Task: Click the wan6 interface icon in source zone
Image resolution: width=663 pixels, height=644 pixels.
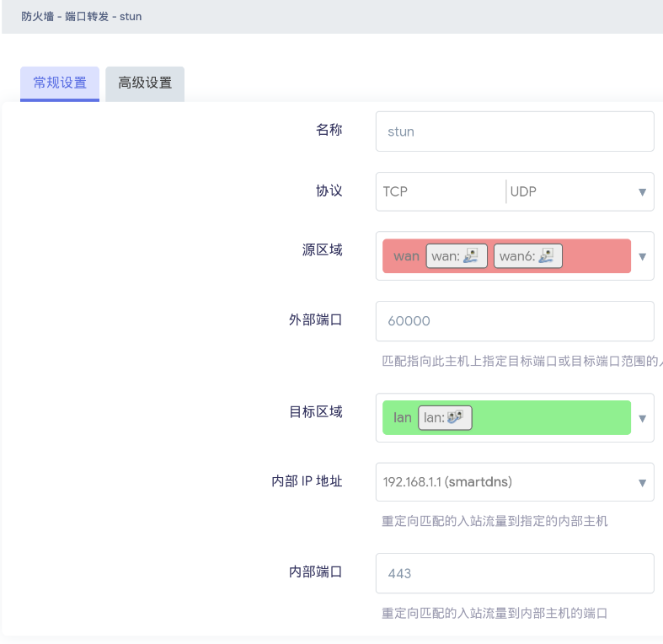Action: [548, 255]
